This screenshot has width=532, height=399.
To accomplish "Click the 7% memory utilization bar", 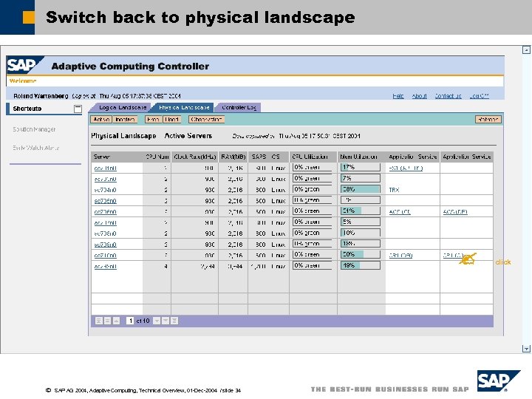I will [361, 178].
